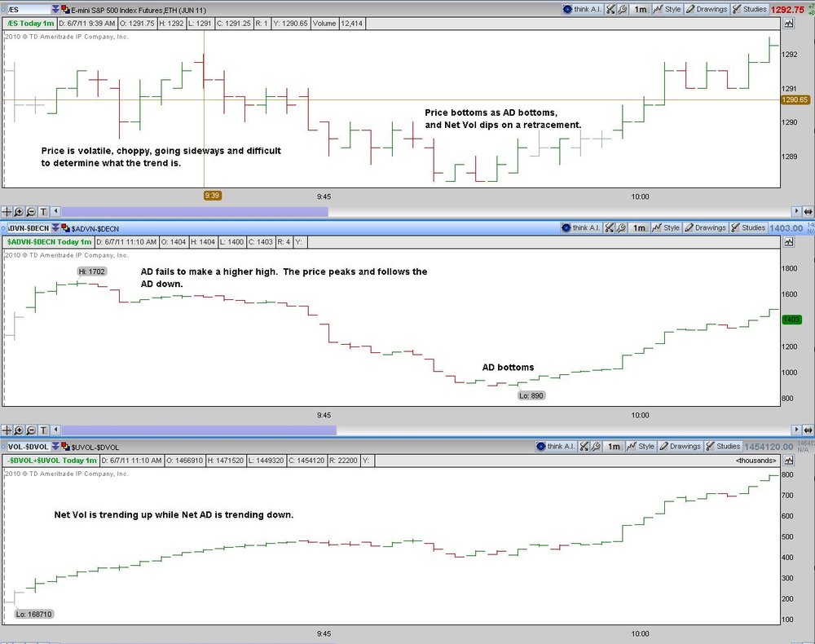
Task: Click '$ADVN-$DECN Today 1m' label
Action: [x=50, y=241]
